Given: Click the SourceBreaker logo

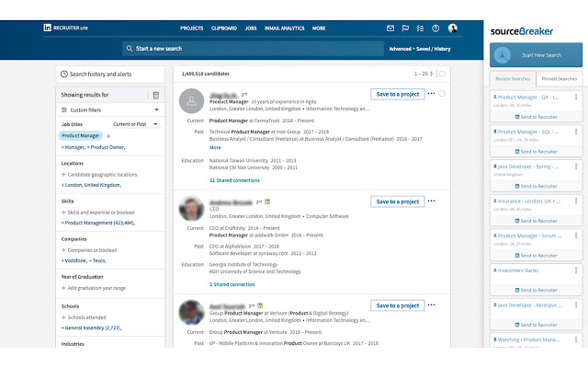Looking at the screenshot, I should coord(522,31).
